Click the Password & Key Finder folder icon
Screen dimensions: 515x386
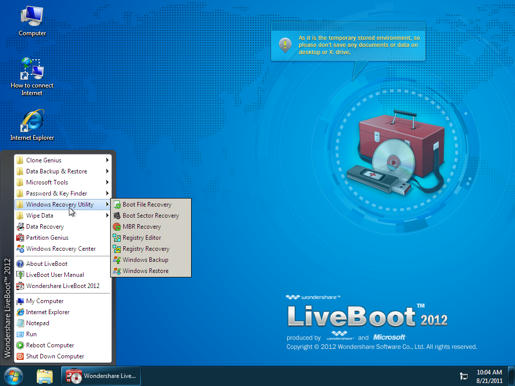click(x=20, y=193)
